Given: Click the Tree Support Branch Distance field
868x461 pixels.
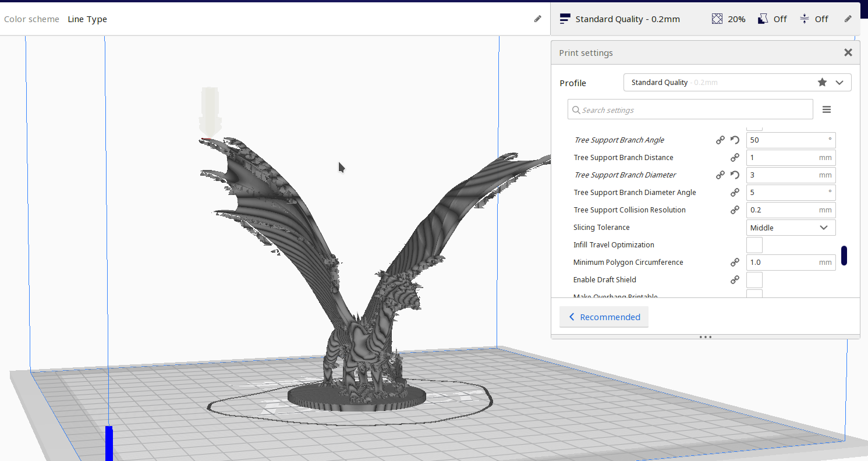Looking at the screenshot, I should click(x=791, y=158).
